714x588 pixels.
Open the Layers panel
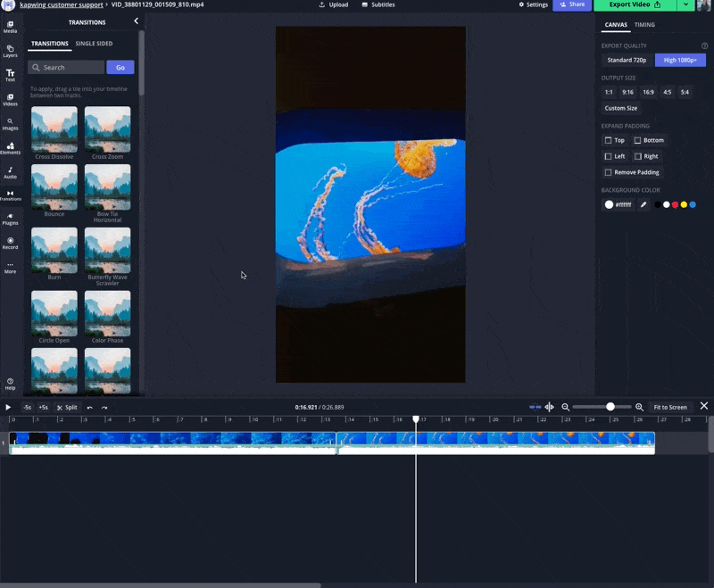(x=10, y=51)
